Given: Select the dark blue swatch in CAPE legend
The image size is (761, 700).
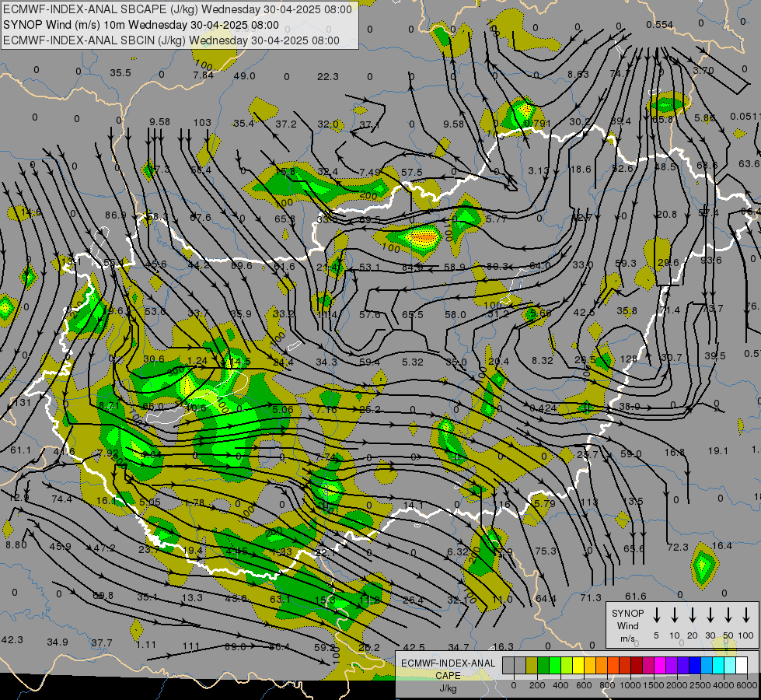Looking at the screenshot, I should click(x=695, y=666).
